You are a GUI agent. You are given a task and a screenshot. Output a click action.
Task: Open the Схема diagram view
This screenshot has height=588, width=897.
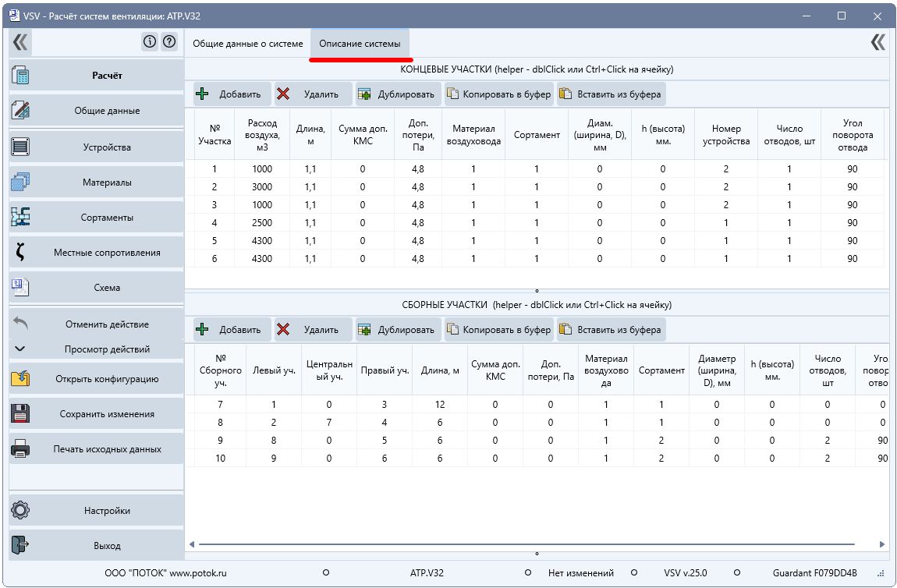click(96, 288)
